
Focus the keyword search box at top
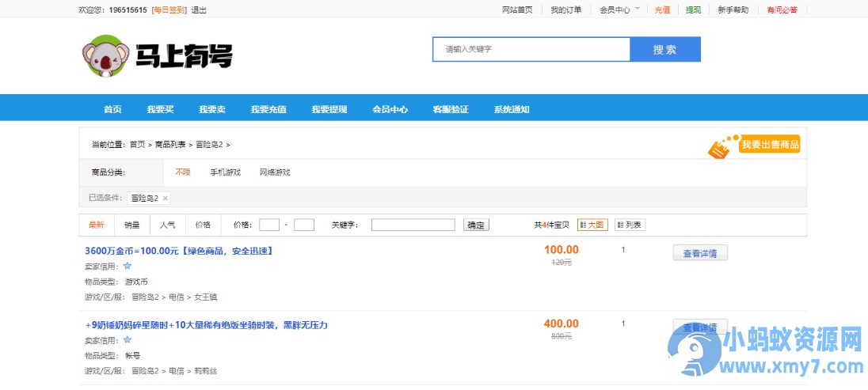click(531, 49)
